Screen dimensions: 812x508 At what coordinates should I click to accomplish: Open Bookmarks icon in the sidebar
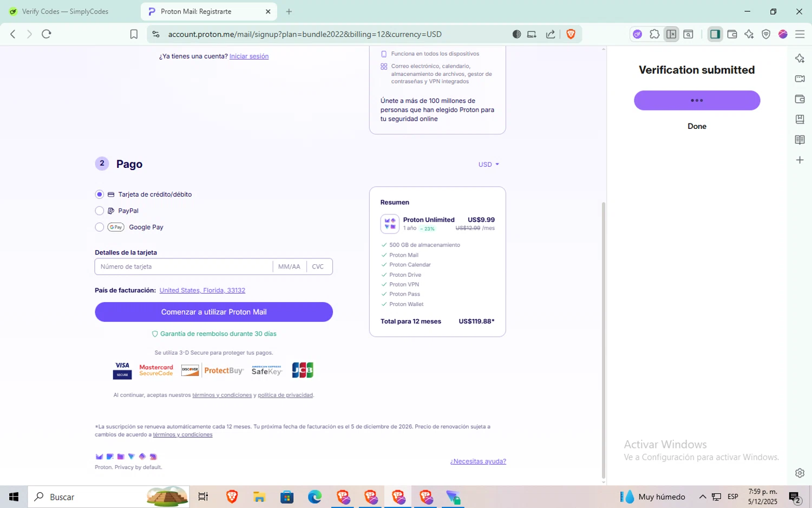[800, 119]
